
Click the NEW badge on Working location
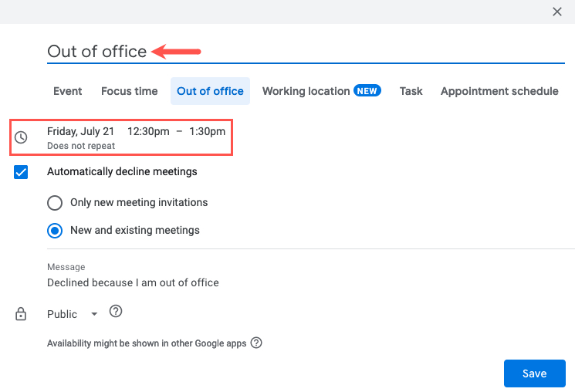pyautogui.click(x=367, y=90)
